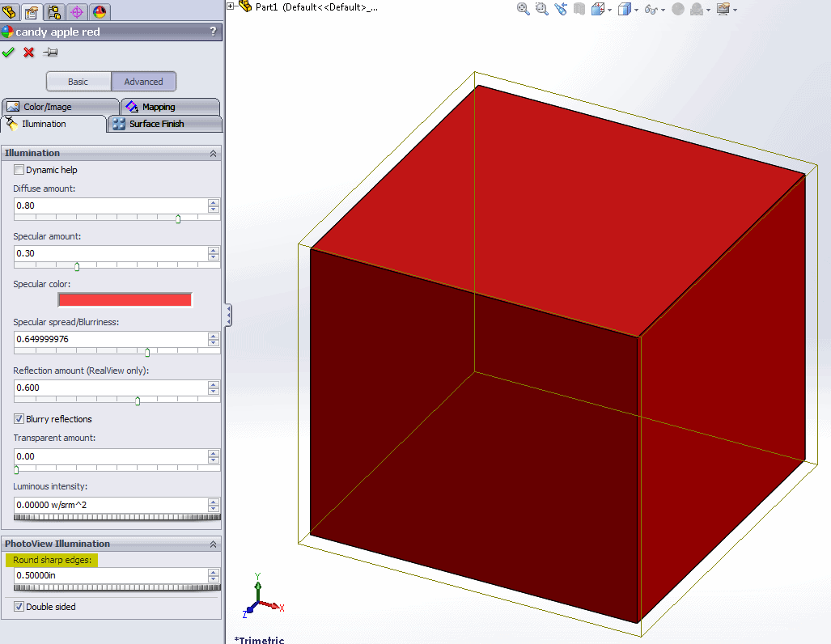
Task: Open the Apply Scene dropdown arrow
Action: [709, 10]
